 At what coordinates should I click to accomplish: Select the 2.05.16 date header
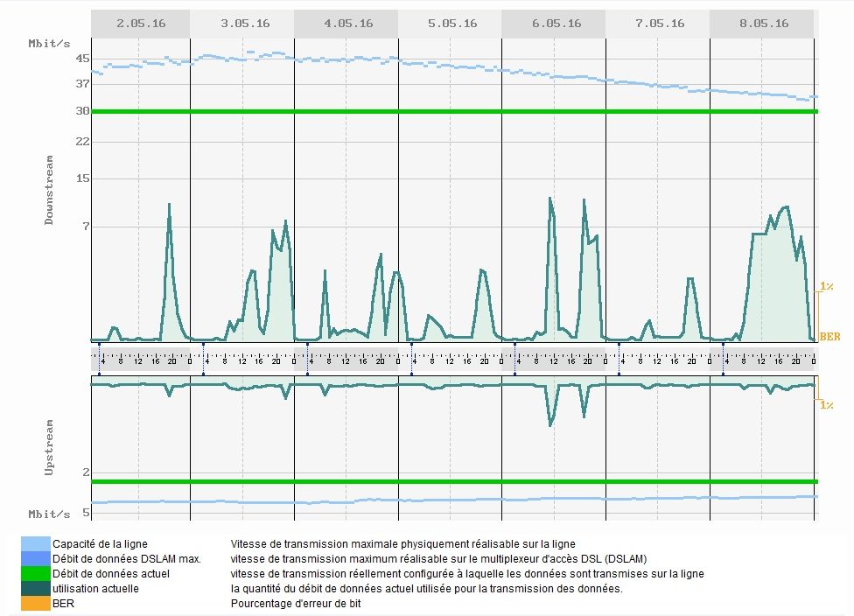(141, 24)
